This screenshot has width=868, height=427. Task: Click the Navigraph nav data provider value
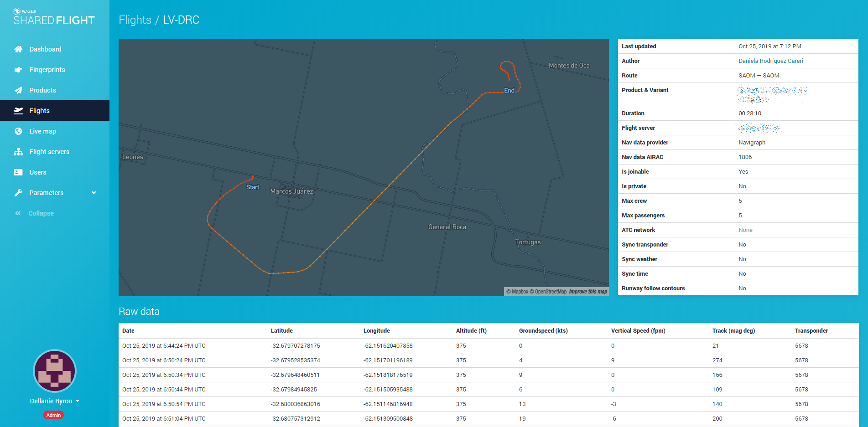pos(752,143)
